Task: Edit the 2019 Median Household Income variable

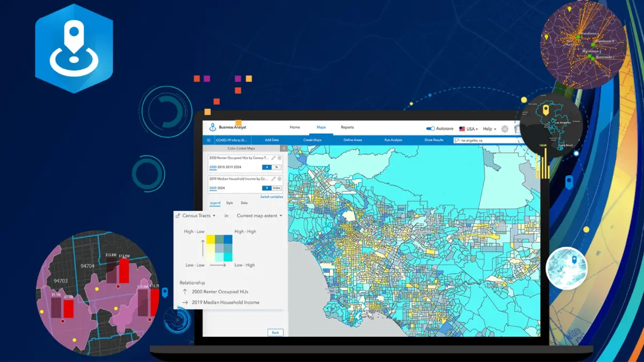Action: point(273,179)
